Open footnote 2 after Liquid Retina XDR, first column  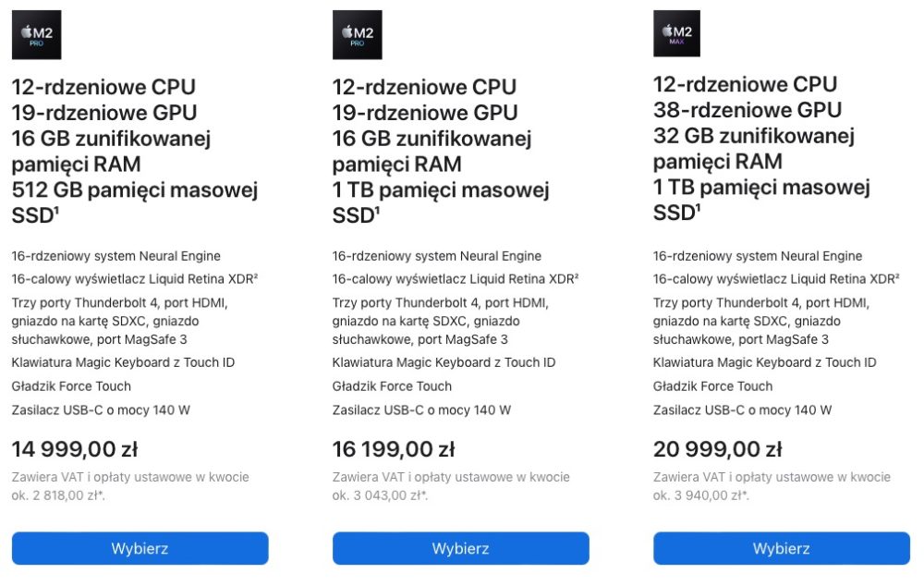click(256, 275)
